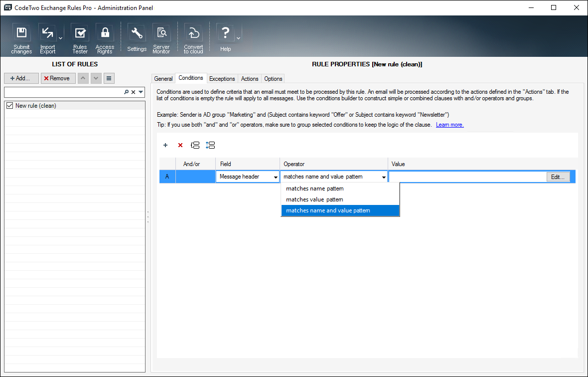The height and width of the screenshot is (377, 588).
Task: Open Access Rights settings
Action: click(105, 38)
